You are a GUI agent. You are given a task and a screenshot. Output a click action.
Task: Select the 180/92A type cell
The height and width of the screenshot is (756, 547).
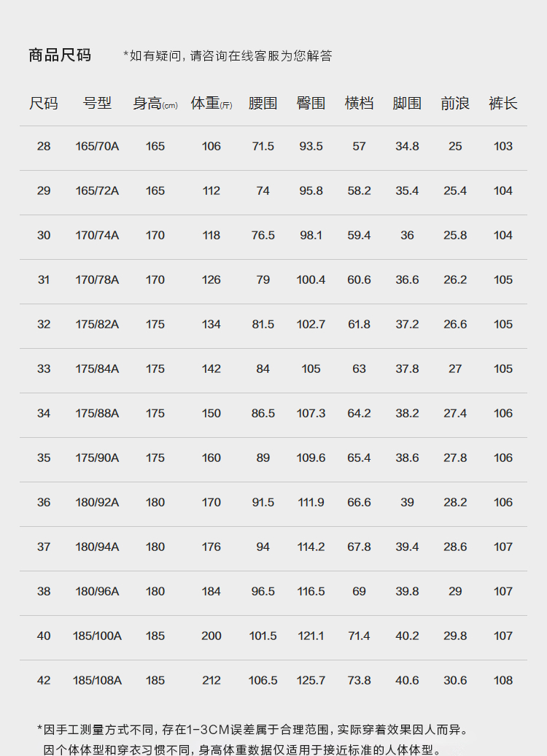pyautogui.click(x=97, y=502)
